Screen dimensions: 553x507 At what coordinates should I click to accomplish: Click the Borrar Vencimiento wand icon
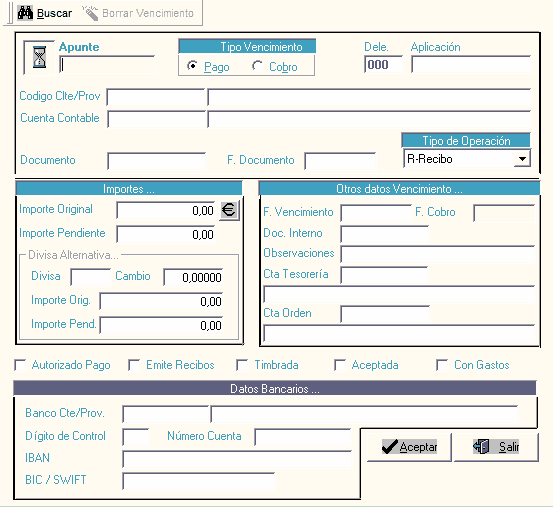(90, 13)
